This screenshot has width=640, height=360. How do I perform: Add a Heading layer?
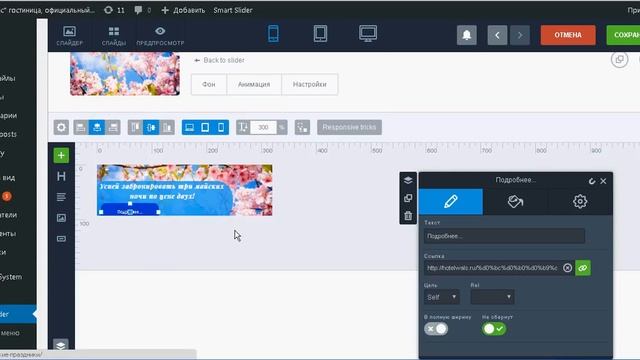(x=61, y=176)
